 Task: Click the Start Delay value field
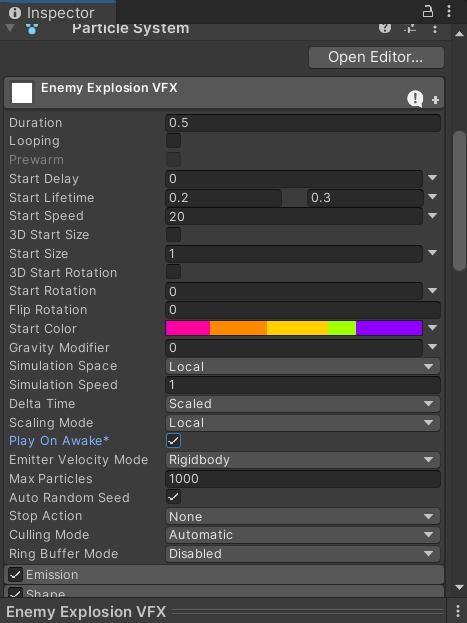(x=294, y=179)
